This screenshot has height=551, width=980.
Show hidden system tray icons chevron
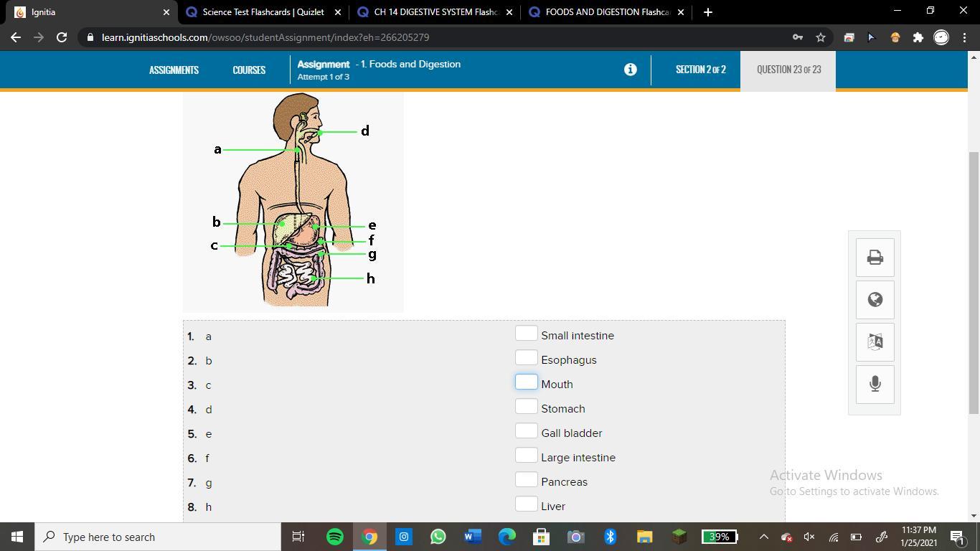coord(763,537)
